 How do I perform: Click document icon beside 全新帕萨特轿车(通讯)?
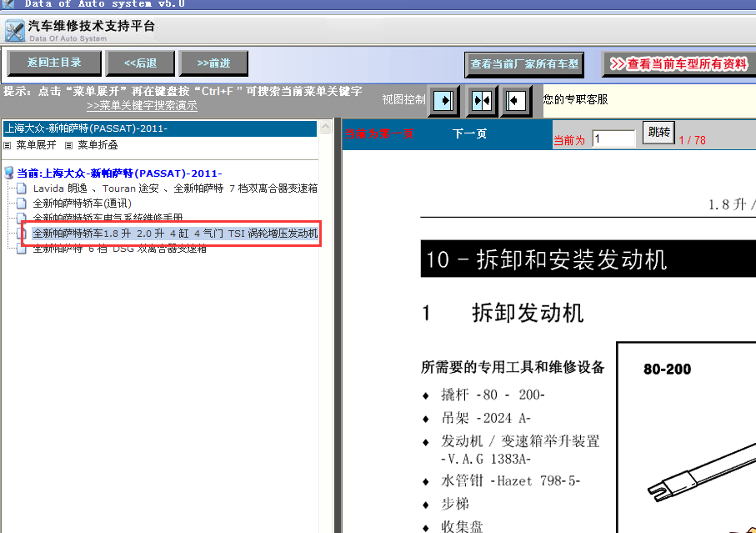[x=21, y=203]
